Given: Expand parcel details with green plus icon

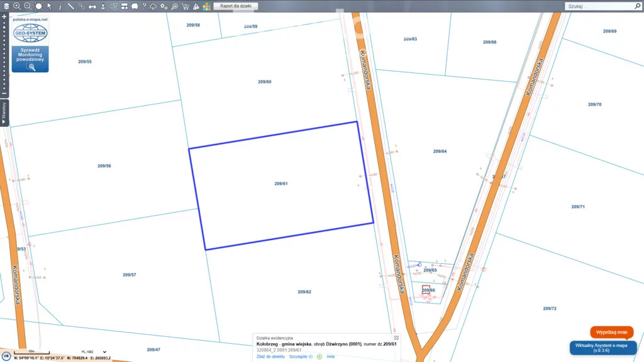Looking at the screenshot, I should (x=319, y=356).
